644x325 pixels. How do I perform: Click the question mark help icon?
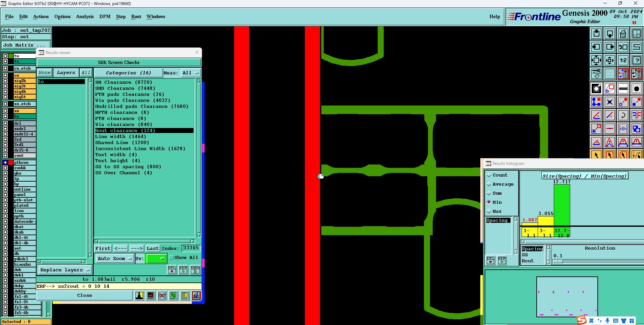[637, 60]
